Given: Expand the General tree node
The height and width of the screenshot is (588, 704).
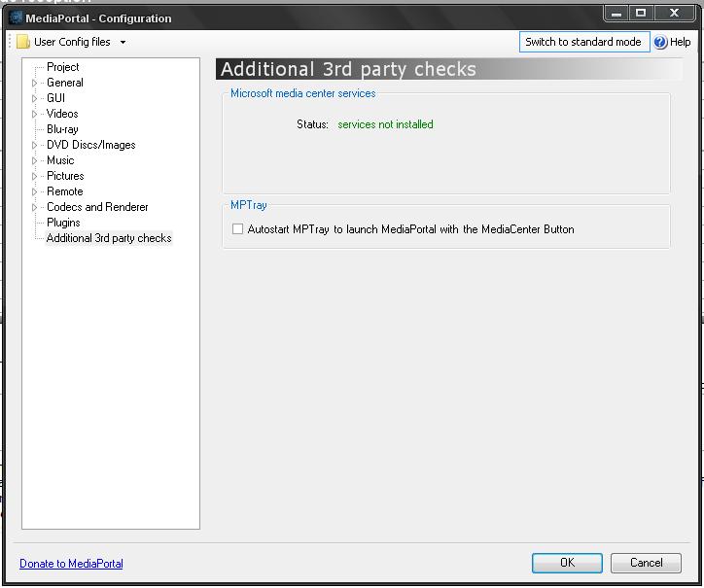Looking at the screenshot, I should click(x=34, y=83).
